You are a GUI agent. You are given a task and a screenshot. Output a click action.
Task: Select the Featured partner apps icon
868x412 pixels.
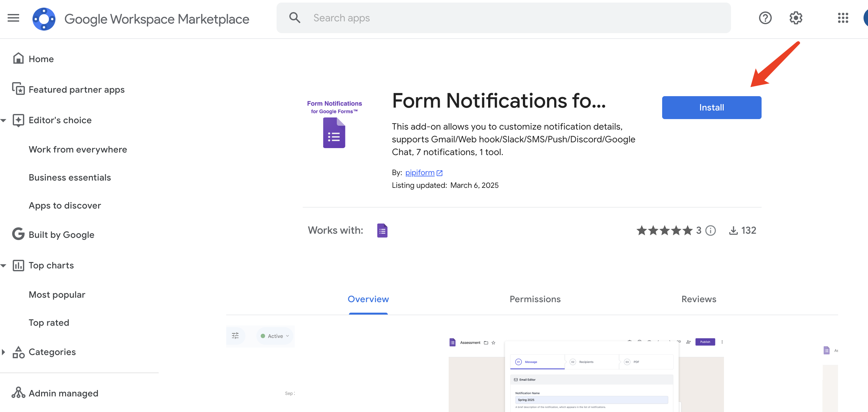click(x=18, y=89)
